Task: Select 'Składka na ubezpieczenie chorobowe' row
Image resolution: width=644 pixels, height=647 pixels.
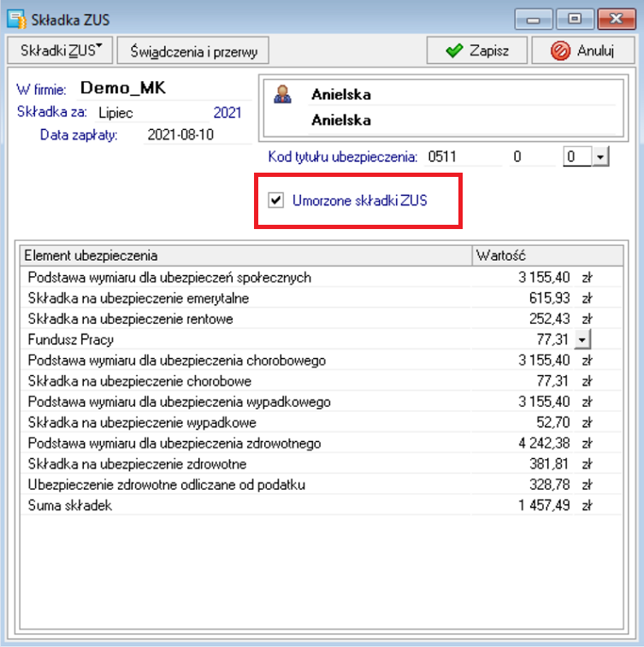Action: click(x=321, y=381)
